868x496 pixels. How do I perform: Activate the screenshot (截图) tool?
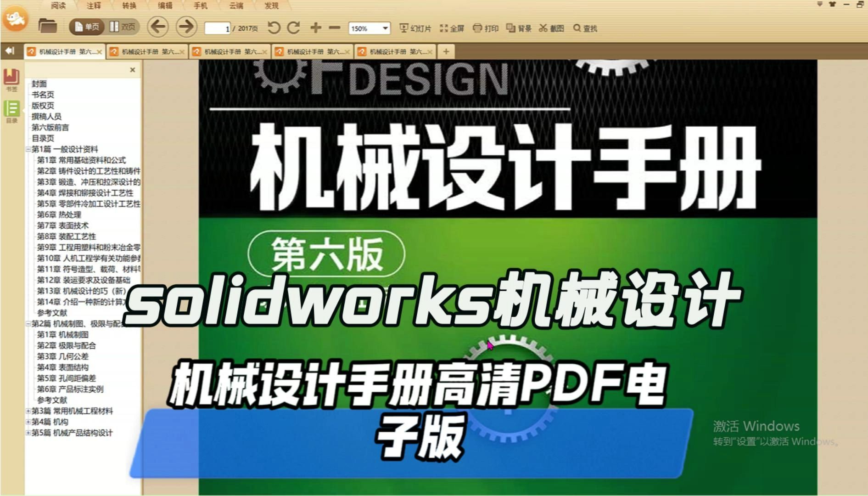tap(551, 28)
